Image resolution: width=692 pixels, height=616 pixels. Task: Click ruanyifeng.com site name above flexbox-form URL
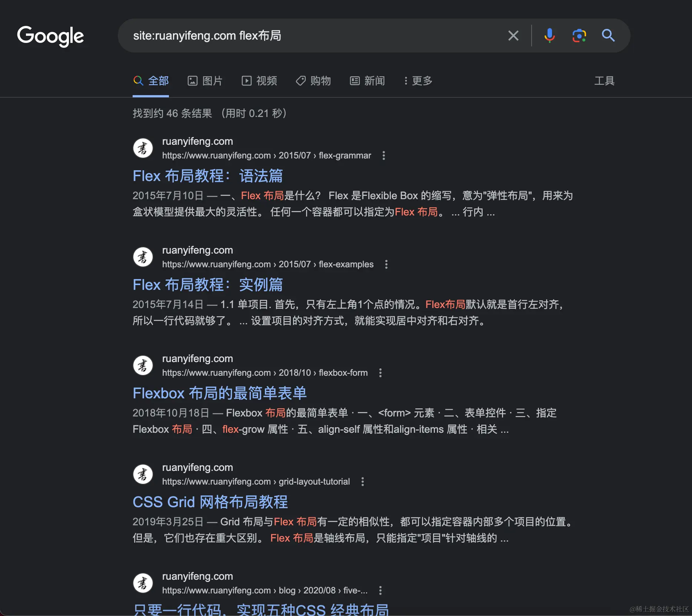pos(197,359)
